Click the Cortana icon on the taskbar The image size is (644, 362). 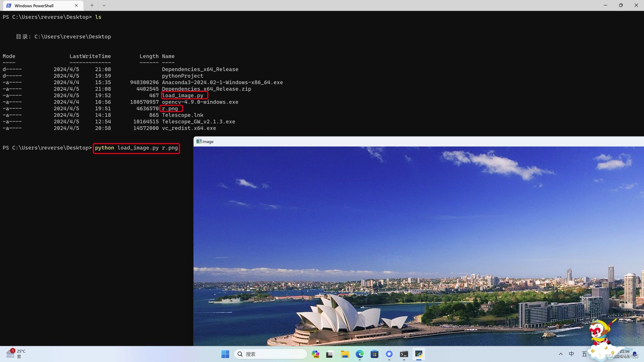coord(389,354)
